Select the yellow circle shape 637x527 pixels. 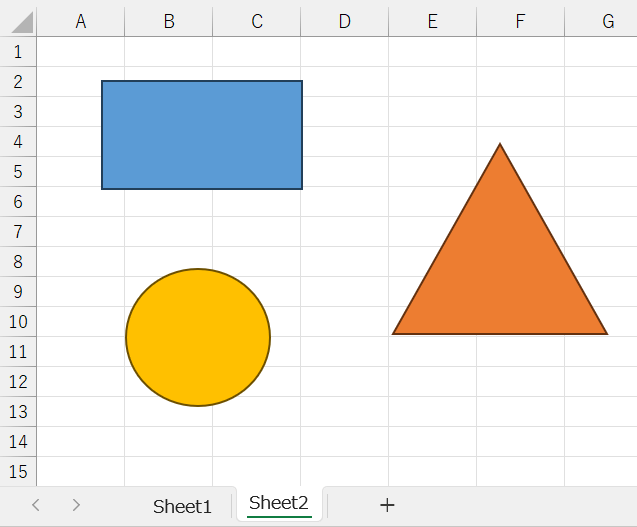click(x=198, y=338)
